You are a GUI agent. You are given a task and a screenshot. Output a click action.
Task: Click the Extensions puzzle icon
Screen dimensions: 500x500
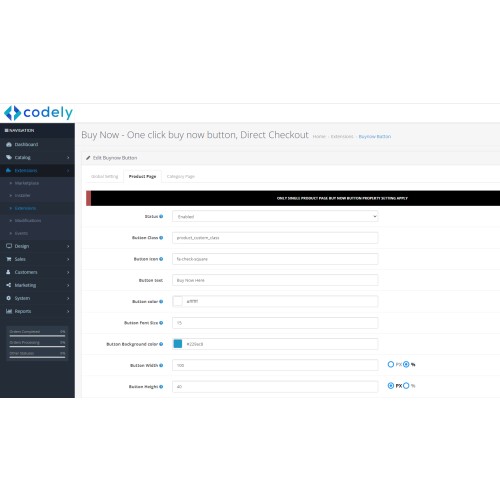pyautogui.click(x=9, y=170)
